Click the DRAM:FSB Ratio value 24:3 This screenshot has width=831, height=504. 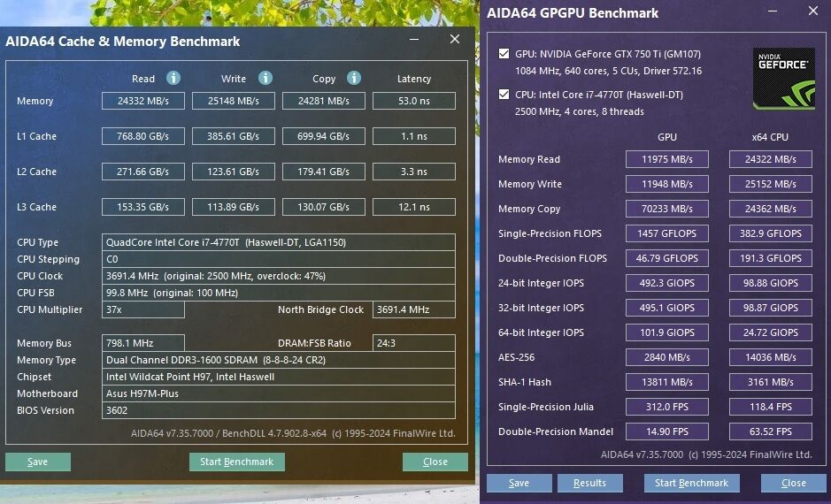coord(414,343)
